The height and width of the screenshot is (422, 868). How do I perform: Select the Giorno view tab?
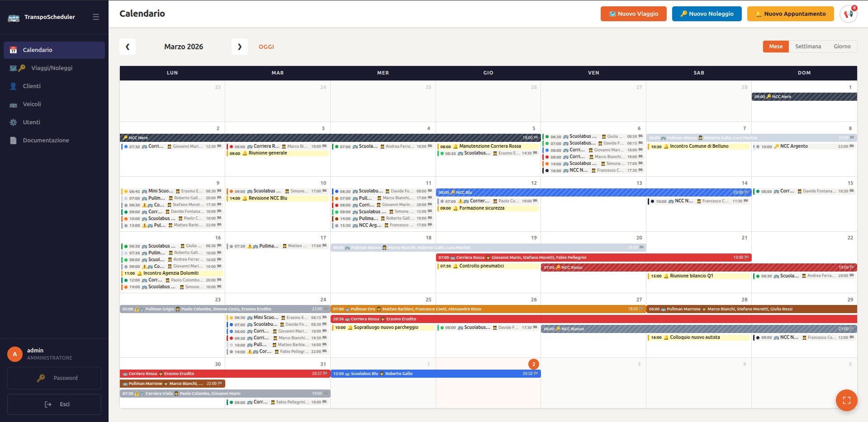pyautogui.click(x=842, y=46)
